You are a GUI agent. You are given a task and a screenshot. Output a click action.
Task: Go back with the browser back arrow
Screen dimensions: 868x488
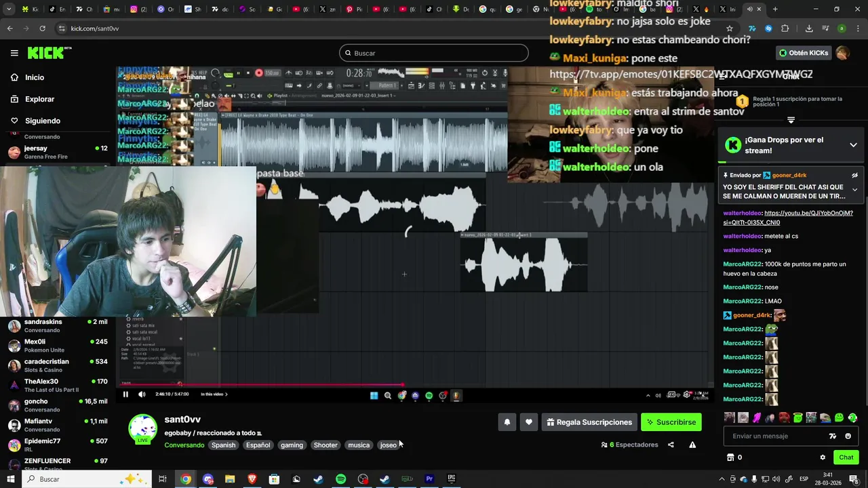tap(9, 28)
